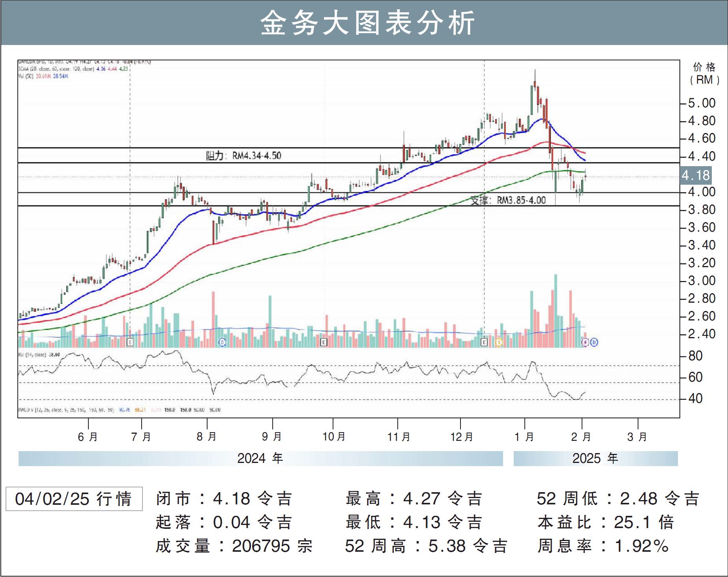
Task: Click the 本益比:25.1倍 P/E text
Action: click(606, 523)
